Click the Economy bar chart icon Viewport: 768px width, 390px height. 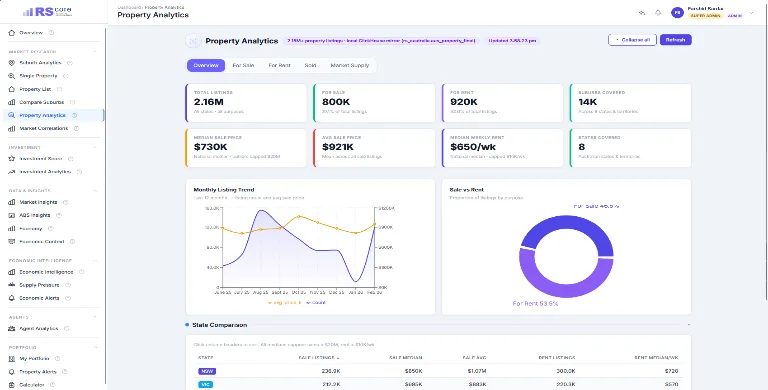click(12, 228)
